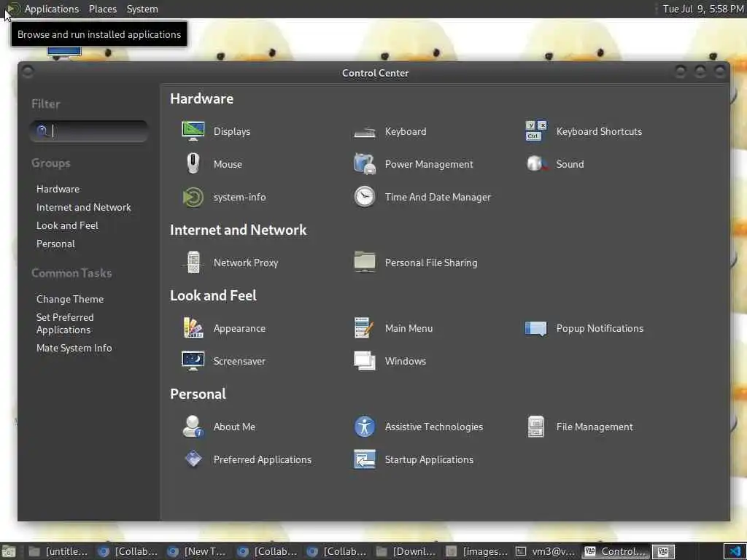Open the Screensaver icon
The width and height of the screenshot is (747, 560).
click(x=193, y=361)
